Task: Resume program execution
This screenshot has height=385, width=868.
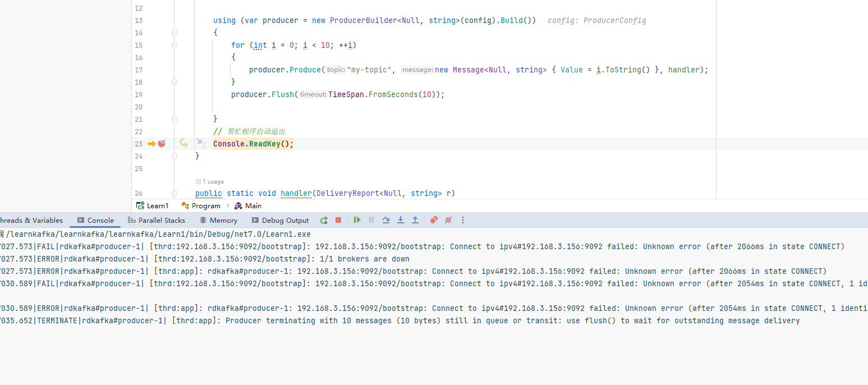Action: pos(357,221)
